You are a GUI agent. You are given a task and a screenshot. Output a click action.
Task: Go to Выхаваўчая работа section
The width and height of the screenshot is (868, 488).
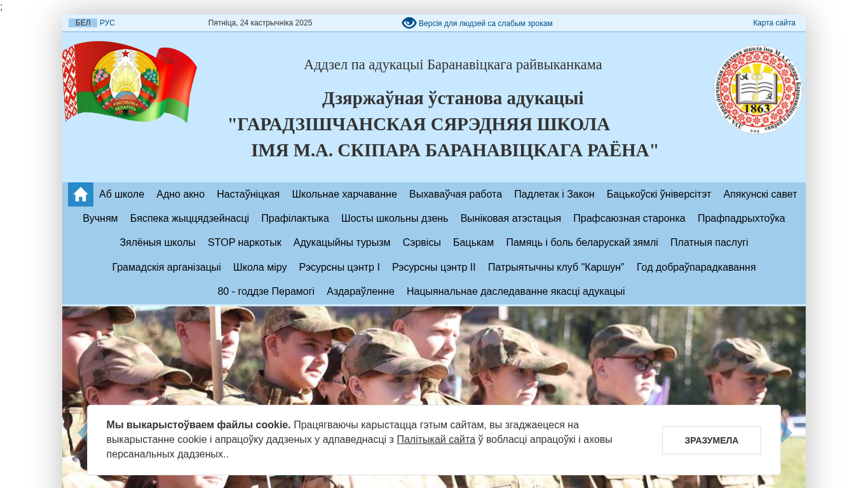click(456, 194)
